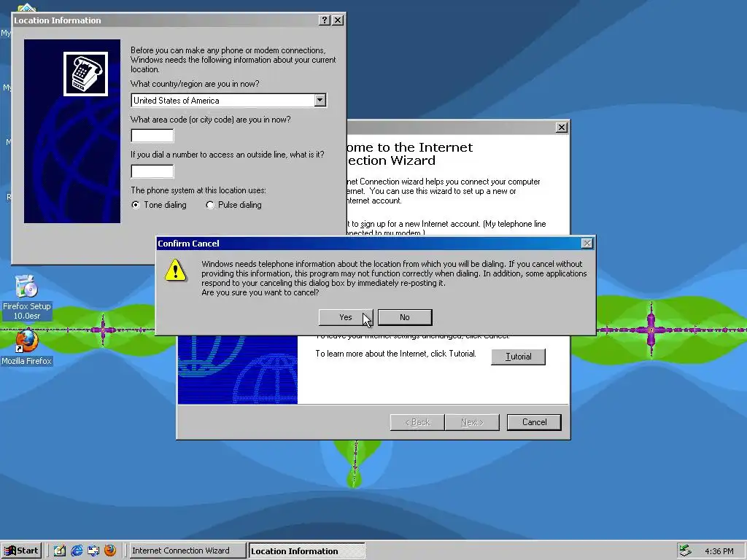The image size is (747, 560).
Task: Confirm cancel by clicking Yes
Action: coord(345,317)
